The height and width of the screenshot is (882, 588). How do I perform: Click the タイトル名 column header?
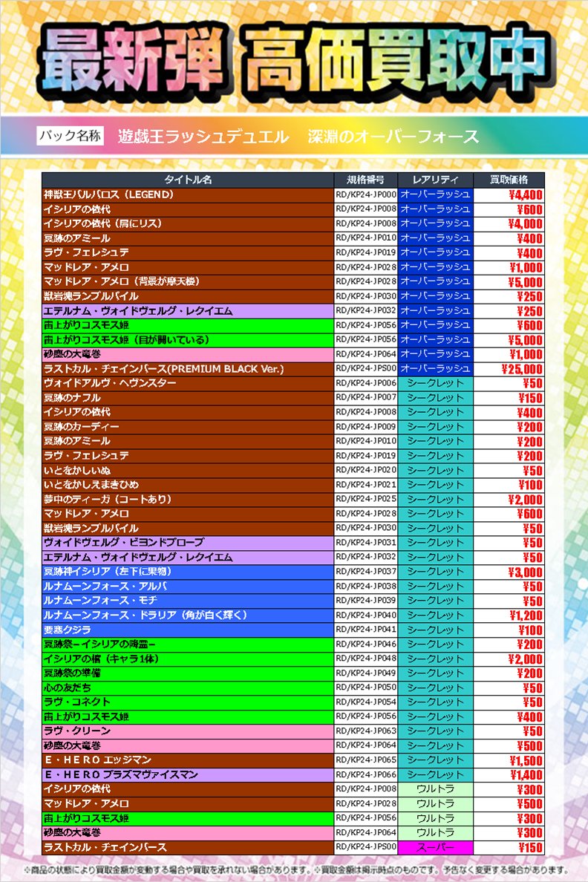pos(188,180)
